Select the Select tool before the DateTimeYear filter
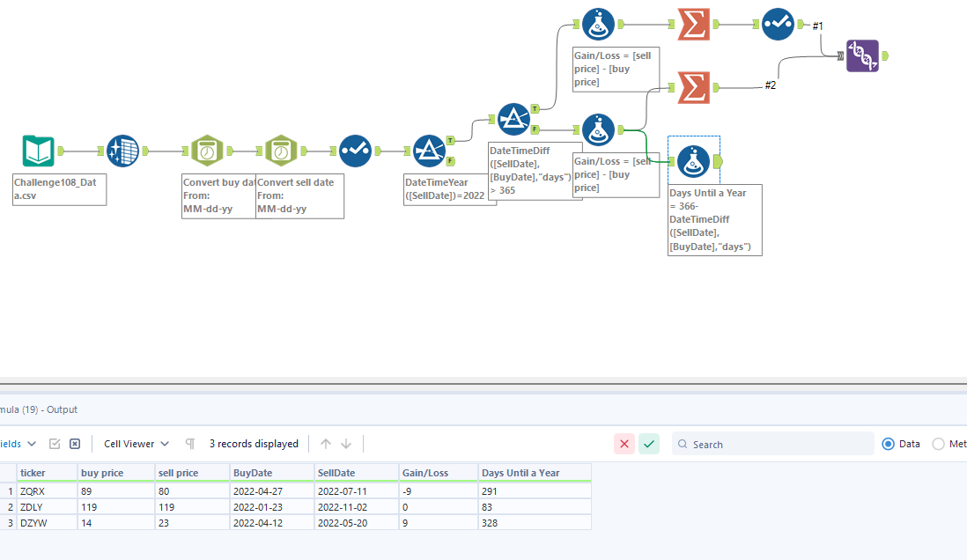The image size is (967, 560). pyautogui.click(x=355, y=151)
